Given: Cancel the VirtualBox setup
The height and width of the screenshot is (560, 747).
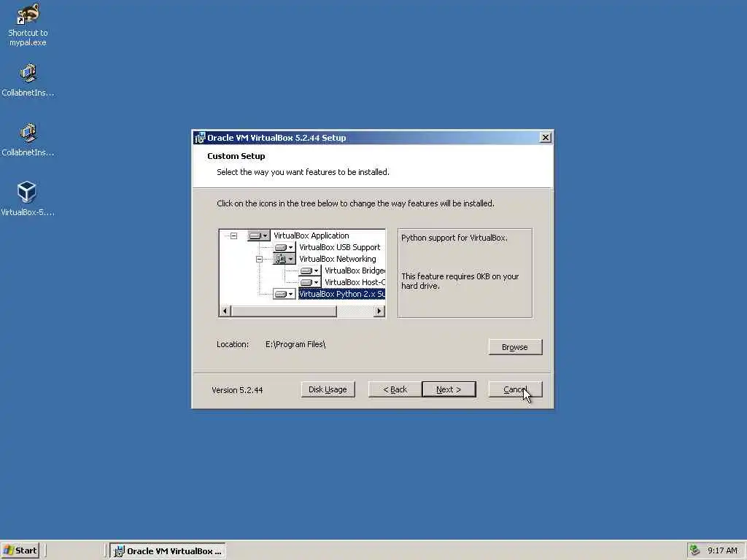Looking at the screenshot, I should tap(515, 389).
